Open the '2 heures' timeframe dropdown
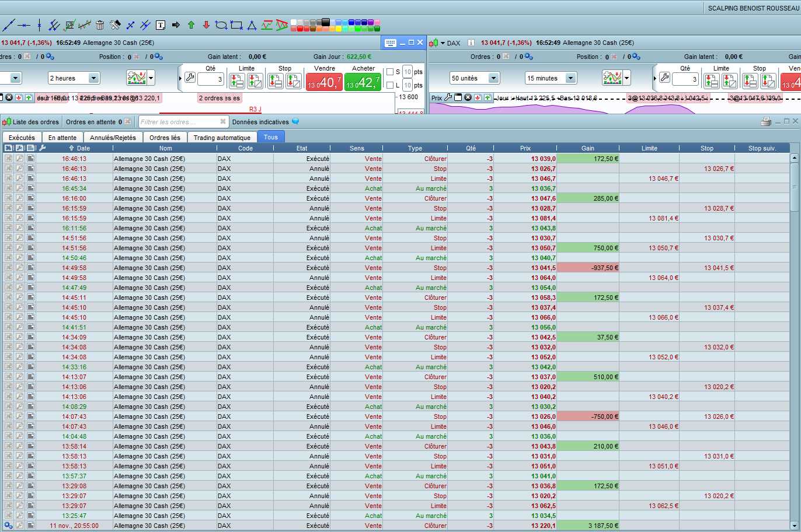Viewport: 801px width, 532px height. coord(93,78)
